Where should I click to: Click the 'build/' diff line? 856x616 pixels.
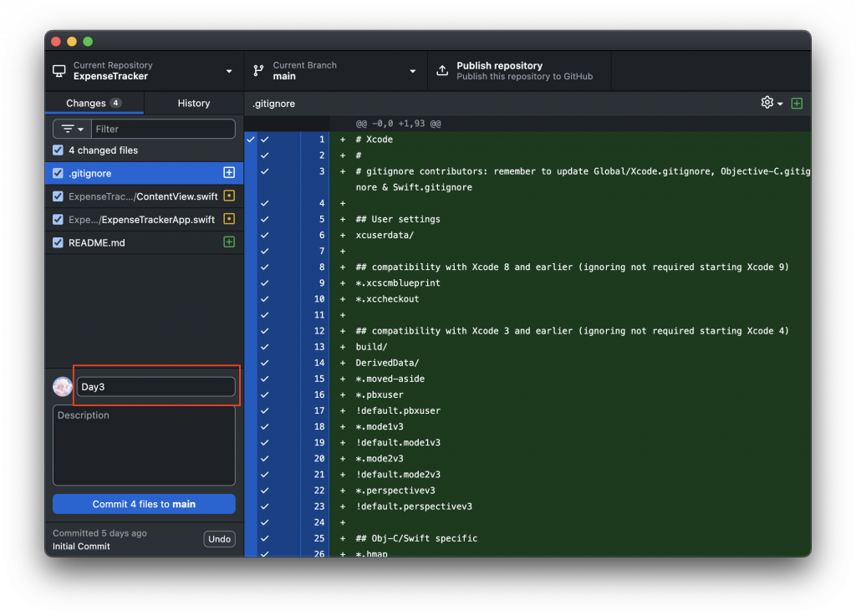click(x=371, y=347)
